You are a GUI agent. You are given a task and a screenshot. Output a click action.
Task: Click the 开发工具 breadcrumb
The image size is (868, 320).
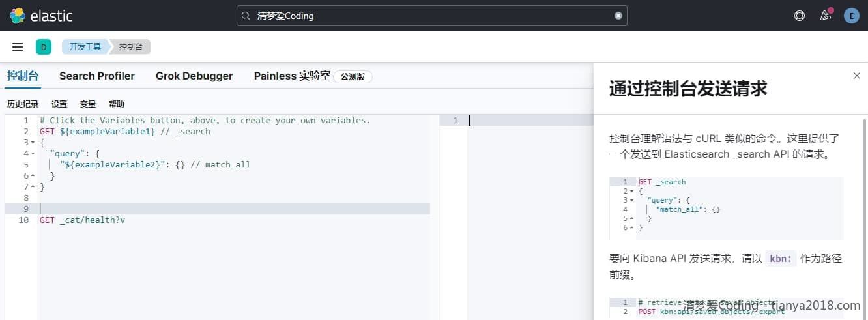[x=85, y=47]
